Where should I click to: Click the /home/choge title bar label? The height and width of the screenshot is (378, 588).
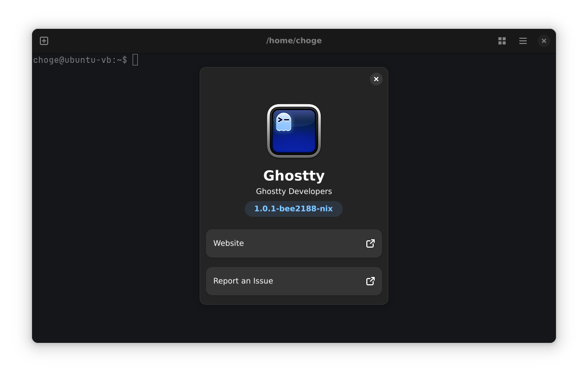[x=294, y=40]
